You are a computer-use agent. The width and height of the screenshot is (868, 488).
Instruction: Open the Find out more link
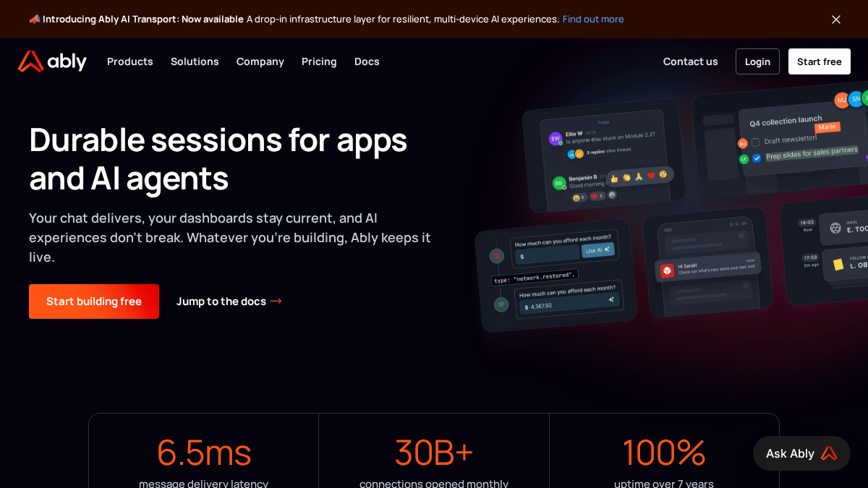point(593,19)
